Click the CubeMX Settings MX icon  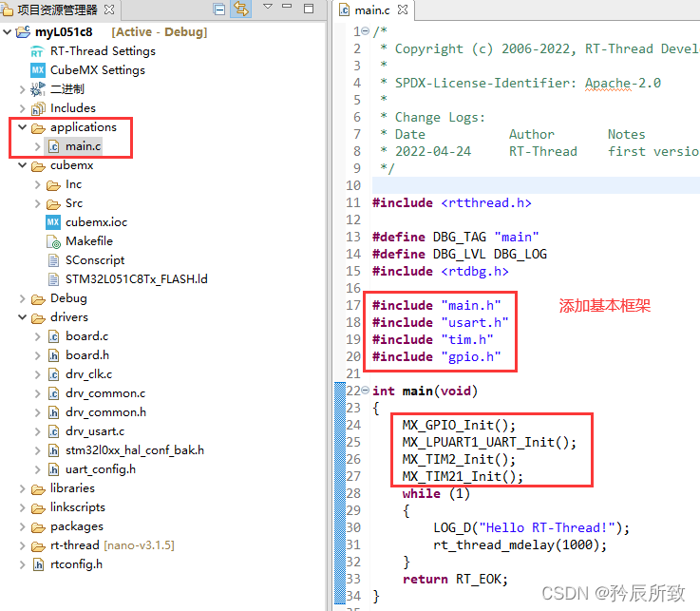tap(37, 70)
